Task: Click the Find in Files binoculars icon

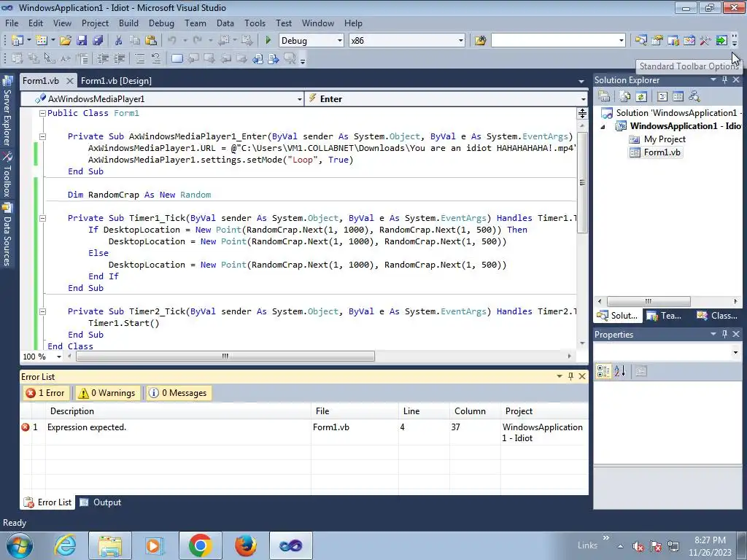Action: click(x=480, y=41)
